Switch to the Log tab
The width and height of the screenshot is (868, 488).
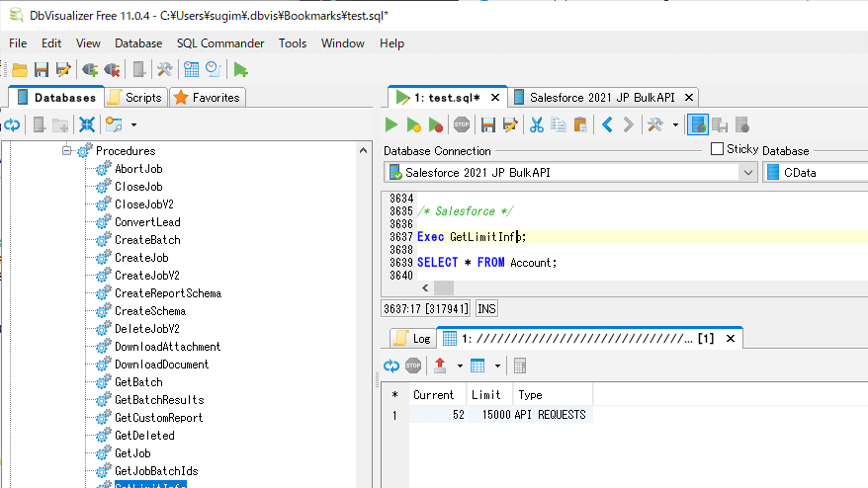(x=413, y=339)
